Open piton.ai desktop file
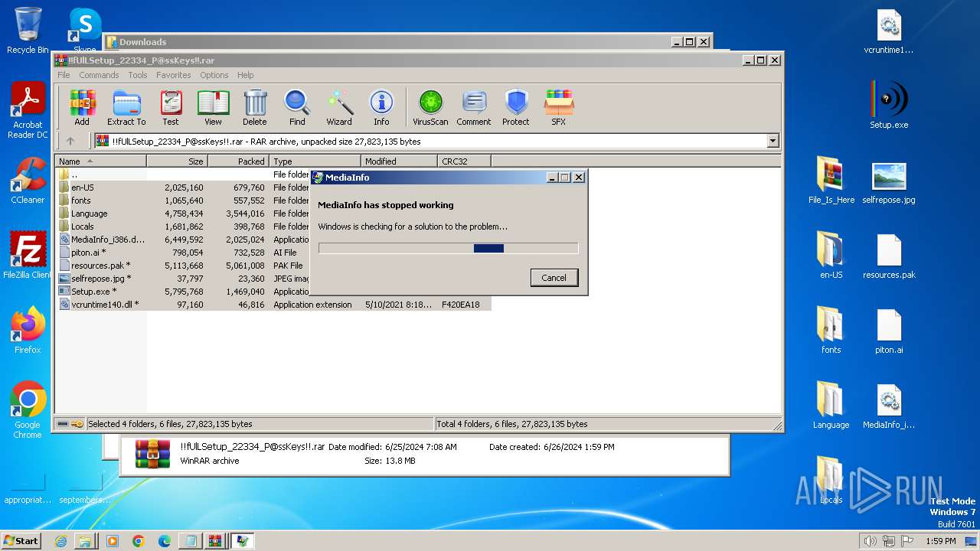The height and width of the screenshot is (551, 980). coord(889,331)
